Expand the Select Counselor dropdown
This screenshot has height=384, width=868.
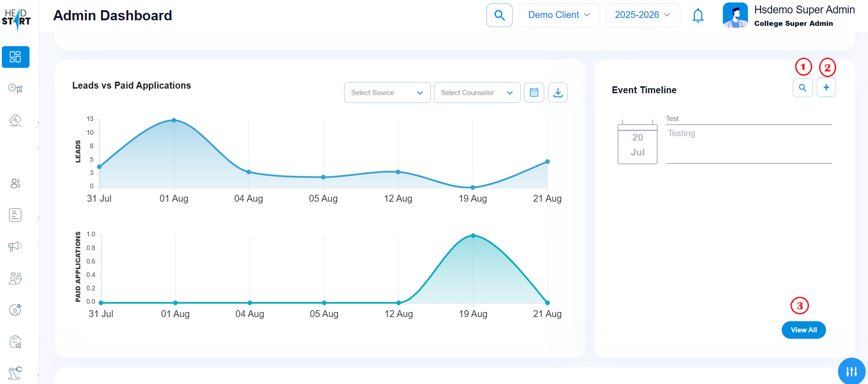pyautogui.click(x=477, y=93)
